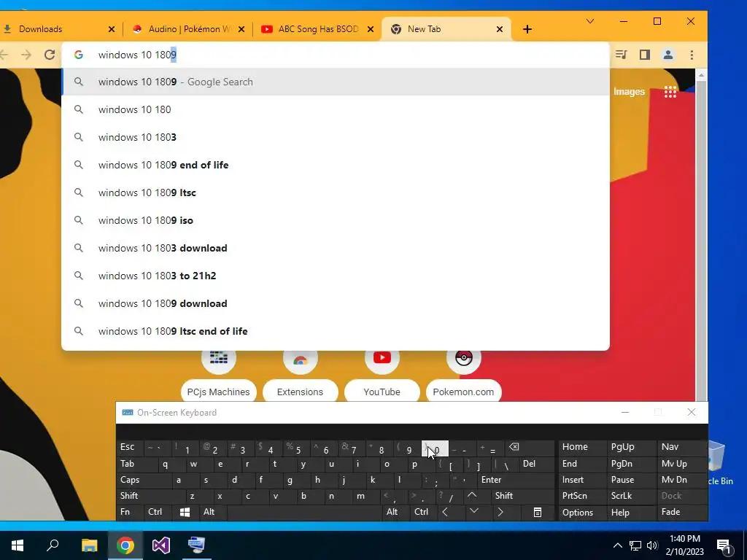Select the New Tab tab
This screenshot has height=560, width=747.
point(446,29)
